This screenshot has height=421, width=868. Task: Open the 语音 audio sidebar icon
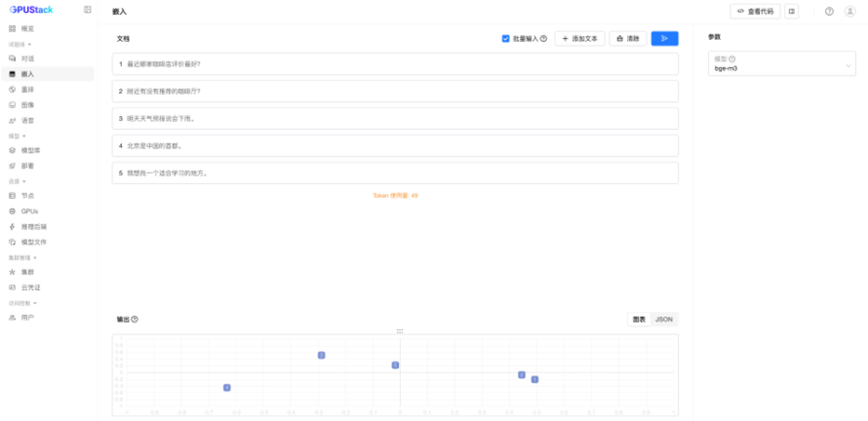[12, 120]
